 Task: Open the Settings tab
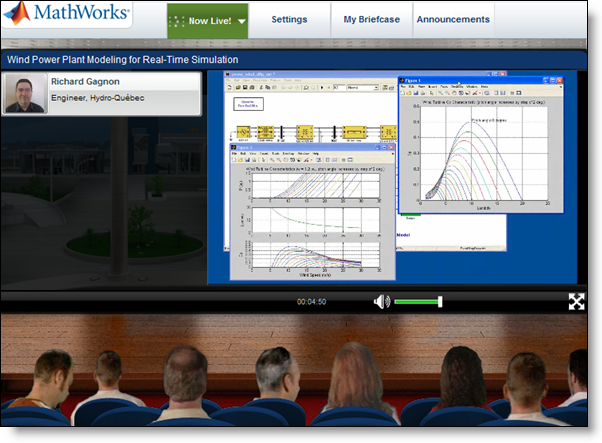[x=289, y=19]
